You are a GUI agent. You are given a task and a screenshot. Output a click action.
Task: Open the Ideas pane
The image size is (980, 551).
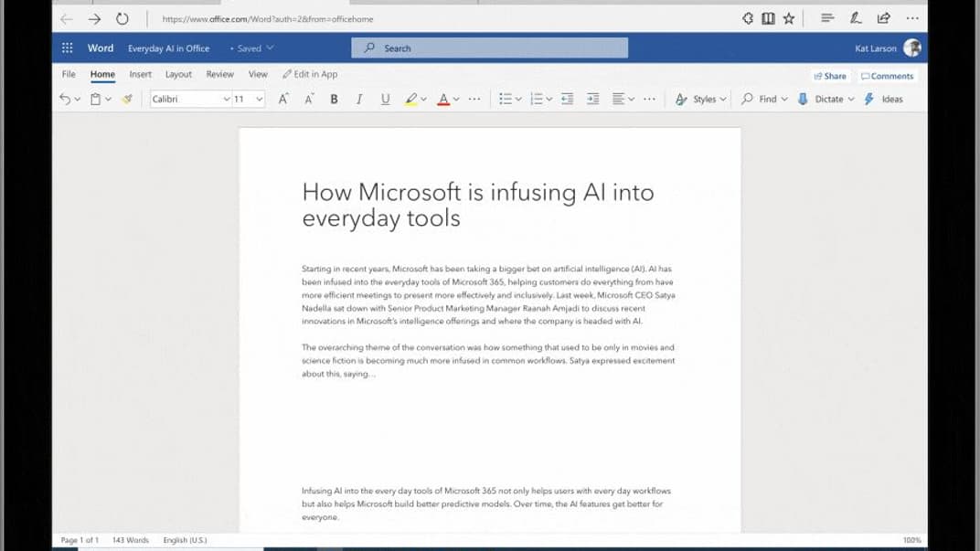tap(885, 99)
